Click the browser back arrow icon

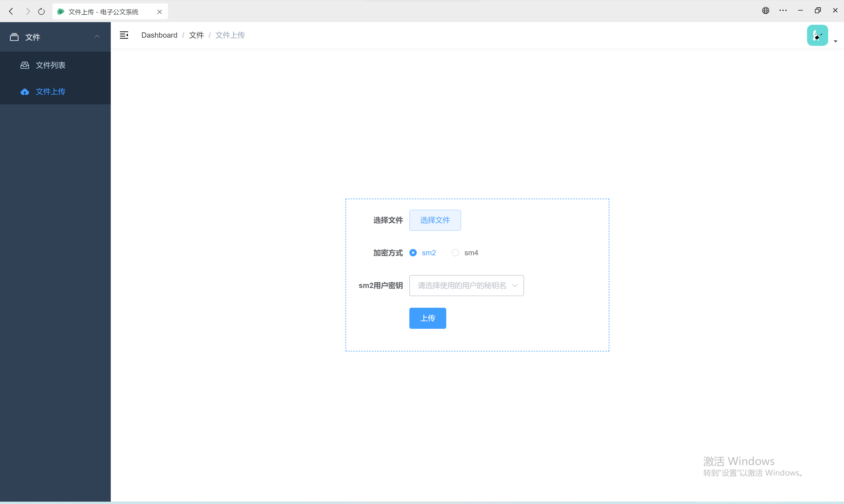(11, 12)
